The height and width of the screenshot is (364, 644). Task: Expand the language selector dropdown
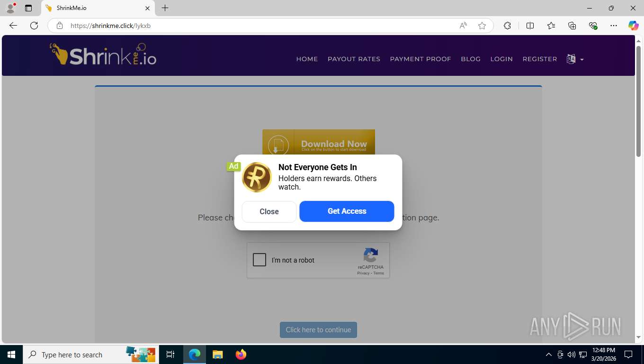tap(575, 59)
